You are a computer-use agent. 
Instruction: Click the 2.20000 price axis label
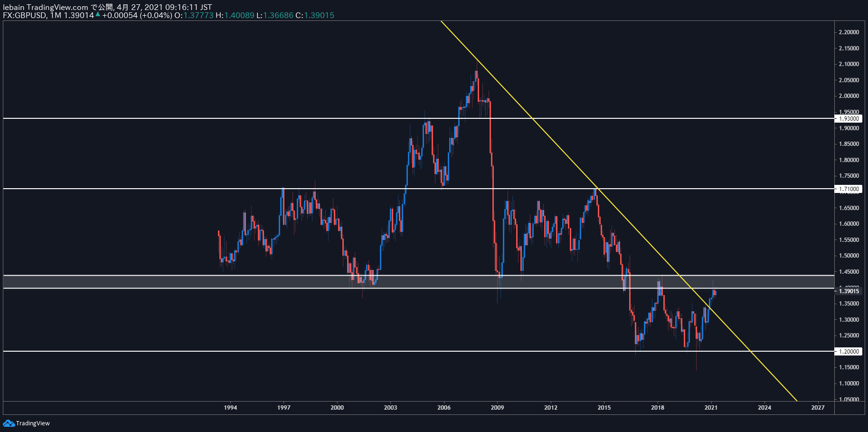click(849, 32)
